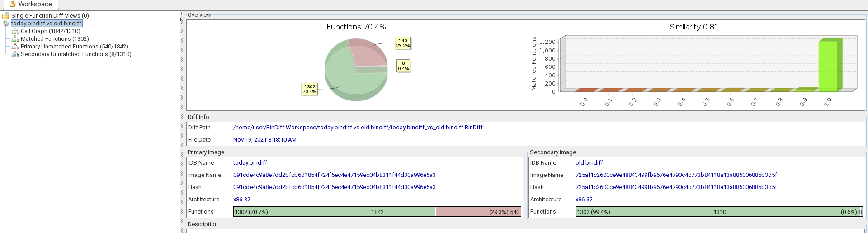This screenshot has width=868, height=233.
Task: Select the blue Secondary Unmatched Functions icon
Action: click(15, 54)
